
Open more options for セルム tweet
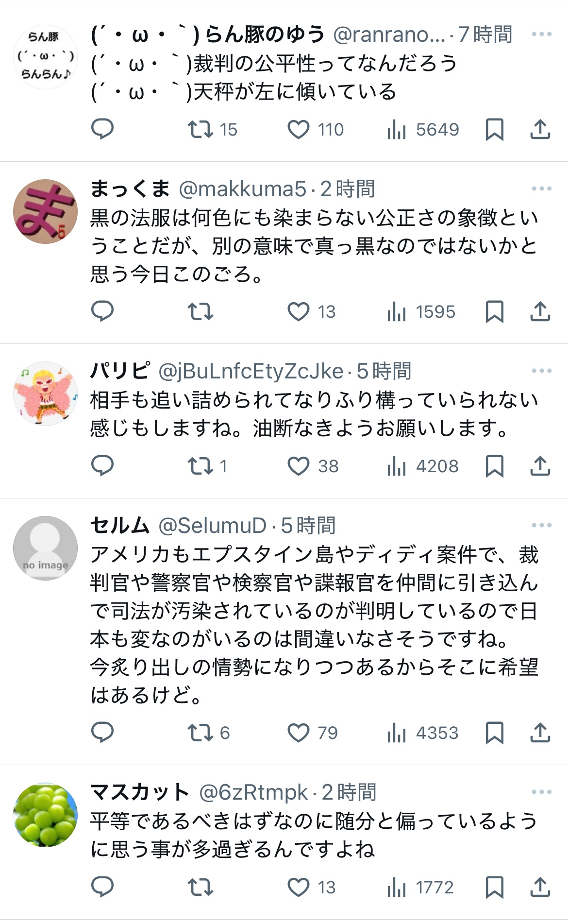(x=541, y=526)
